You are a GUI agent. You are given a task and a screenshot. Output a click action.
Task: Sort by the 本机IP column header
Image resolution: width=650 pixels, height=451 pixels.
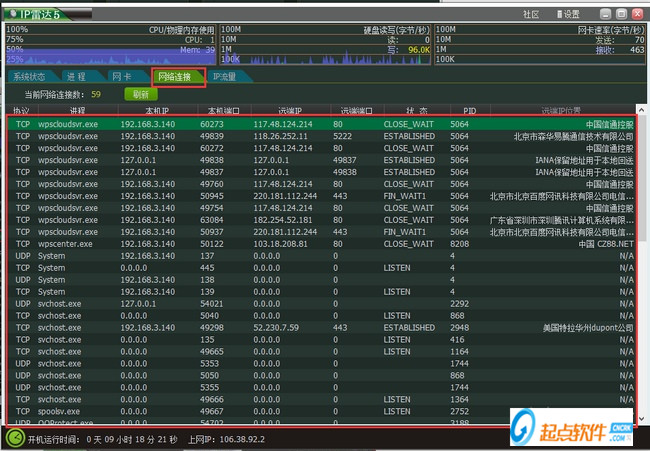tap(157, 111)
